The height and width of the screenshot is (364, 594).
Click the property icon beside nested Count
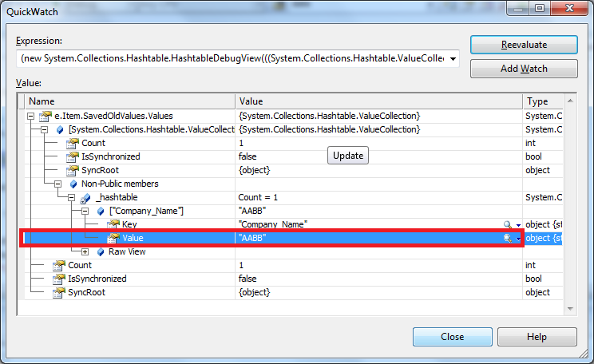click(73, 143)
